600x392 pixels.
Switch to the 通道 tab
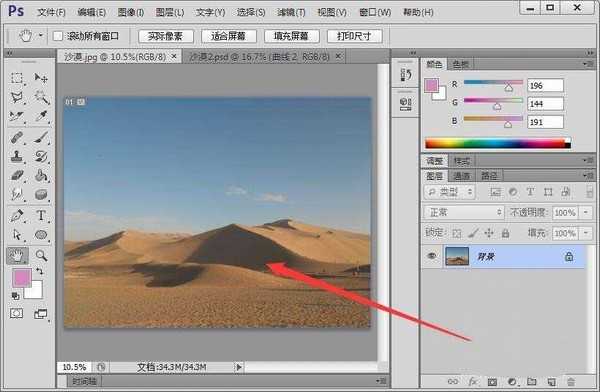coord(462,176)
